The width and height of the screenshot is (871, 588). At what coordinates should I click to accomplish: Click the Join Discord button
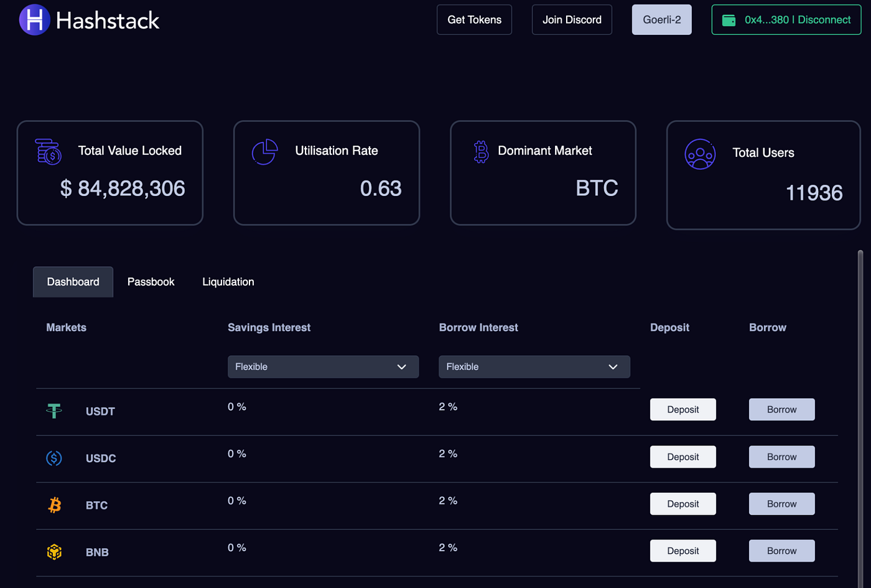(572, 20)
